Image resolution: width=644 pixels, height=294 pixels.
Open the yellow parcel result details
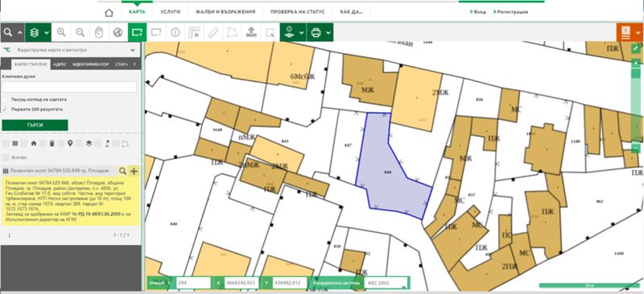click(71, 202)
